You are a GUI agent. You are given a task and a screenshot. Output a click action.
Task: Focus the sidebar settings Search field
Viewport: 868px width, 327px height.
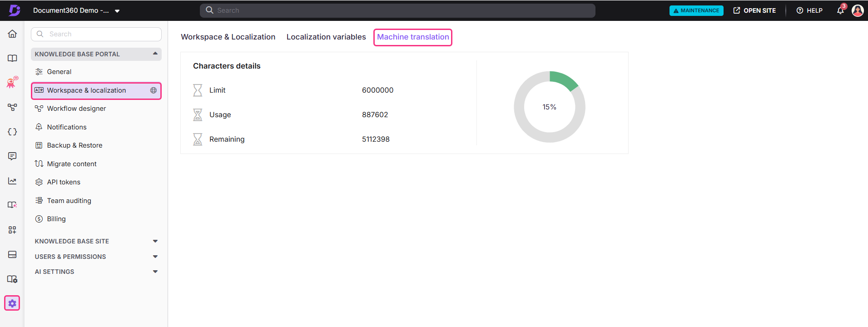(96, 34)
